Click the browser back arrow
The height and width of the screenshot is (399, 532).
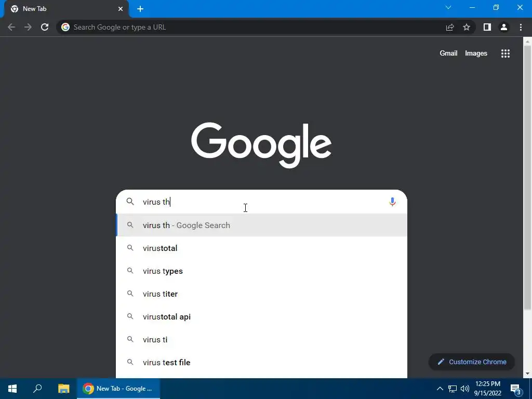(x=11, y=27)
